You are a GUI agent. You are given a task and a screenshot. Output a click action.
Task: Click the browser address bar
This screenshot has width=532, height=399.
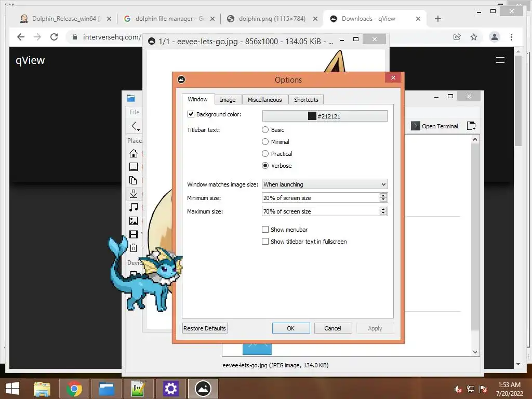[x=108, y=37]
